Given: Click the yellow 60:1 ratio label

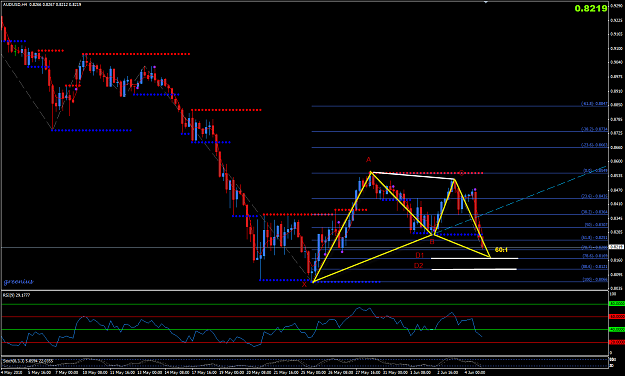Looking at the screenshot, I should (x=501, y=250).
